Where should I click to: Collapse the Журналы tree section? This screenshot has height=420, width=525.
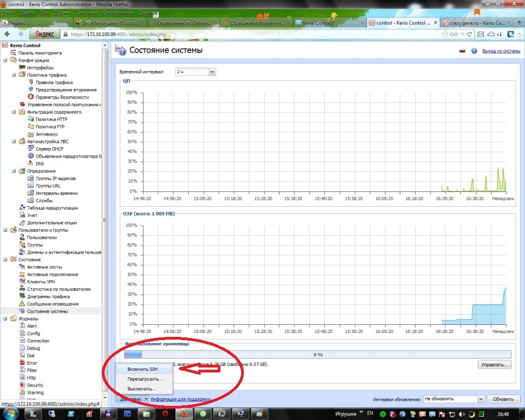pos(5,319)
